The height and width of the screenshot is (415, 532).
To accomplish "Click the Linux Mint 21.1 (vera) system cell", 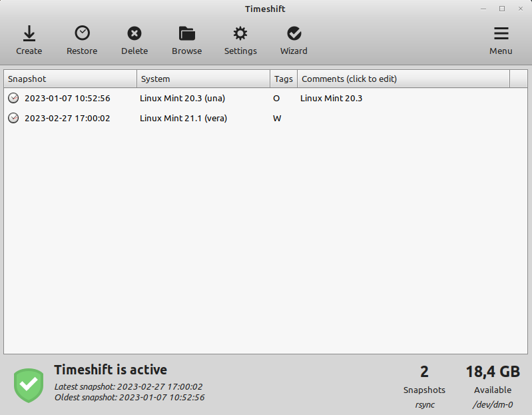I will click(184, 118).
